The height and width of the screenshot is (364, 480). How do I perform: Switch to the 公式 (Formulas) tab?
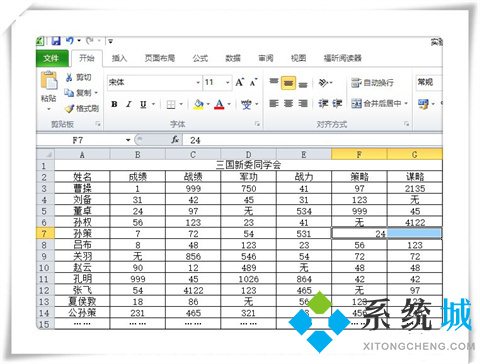[200, 58]
